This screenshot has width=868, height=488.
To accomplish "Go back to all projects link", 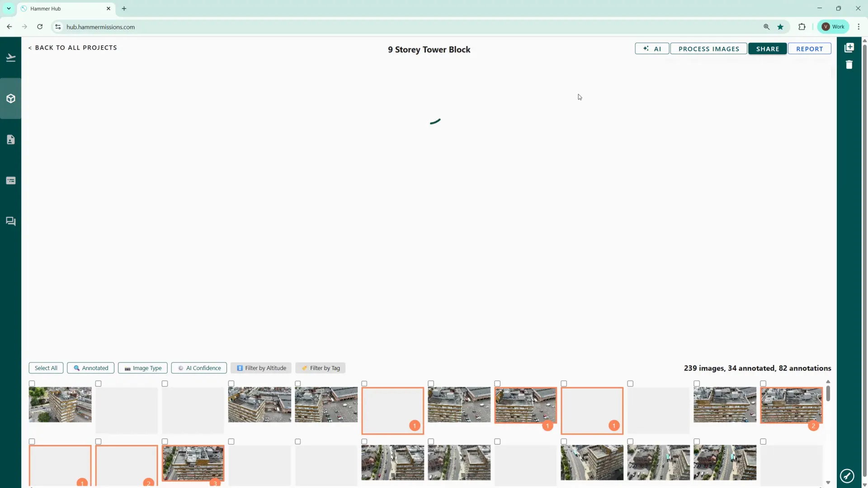I will pyautogui.click(x=72, y=48).
